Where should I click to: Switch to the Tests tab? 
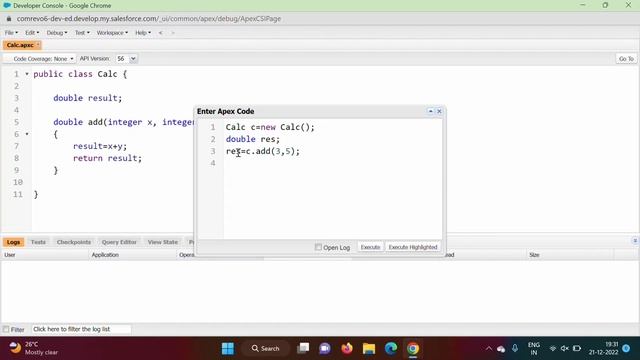pos(38,242)
